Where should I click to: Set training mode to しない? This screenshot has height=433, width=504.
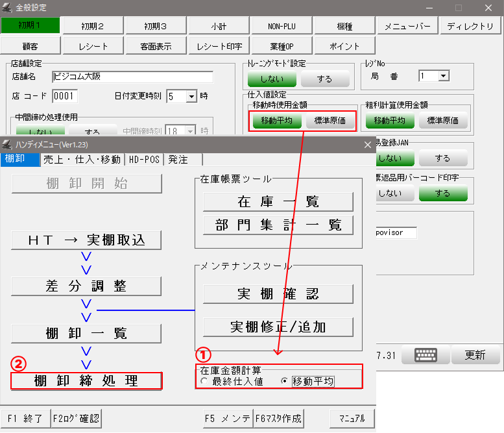tap(272, 79)
